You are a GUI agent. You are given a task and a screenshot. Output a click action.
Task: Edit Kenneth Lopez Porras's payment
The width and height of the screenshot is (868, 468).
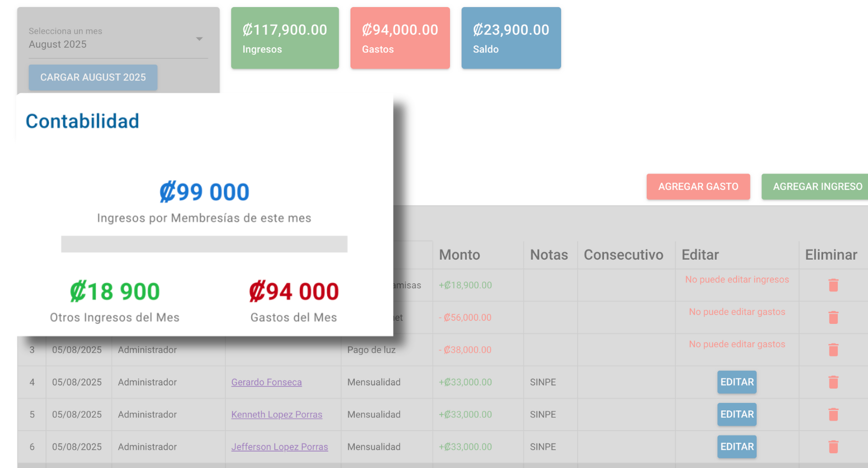tap(737, 415)
